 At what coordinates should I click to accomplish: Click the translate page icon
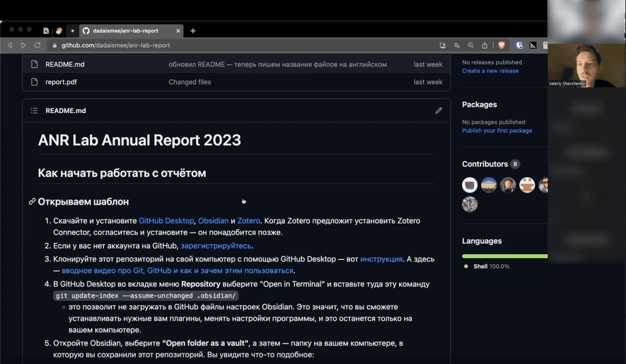(457, 45)
